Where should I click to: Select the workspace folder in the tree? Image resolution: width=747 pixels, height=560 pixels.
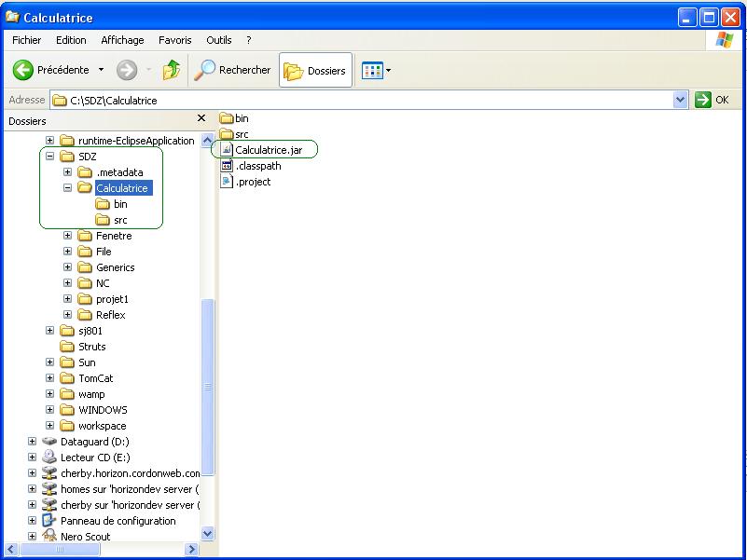pos(93,426)
